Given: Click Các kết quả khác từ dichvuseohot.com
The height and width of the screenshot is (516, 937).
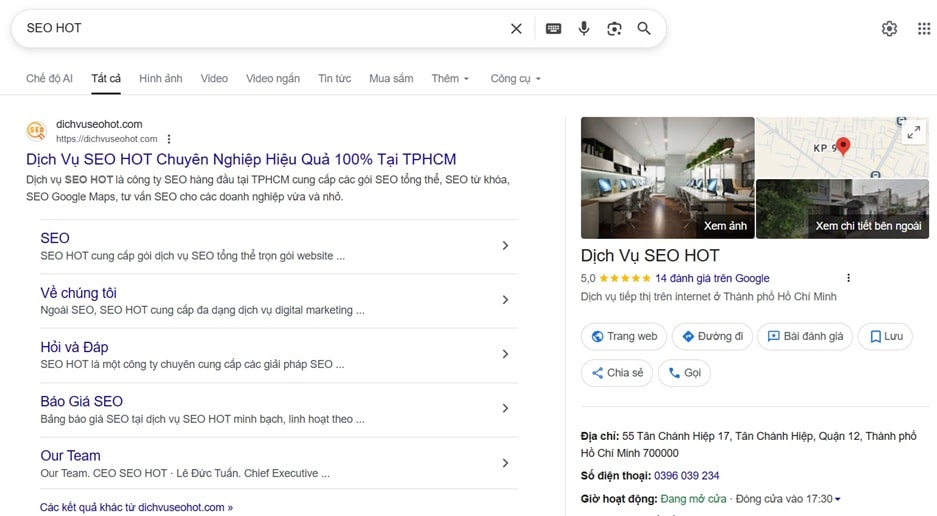Looking at the screenshot, I should click(136, 507).
